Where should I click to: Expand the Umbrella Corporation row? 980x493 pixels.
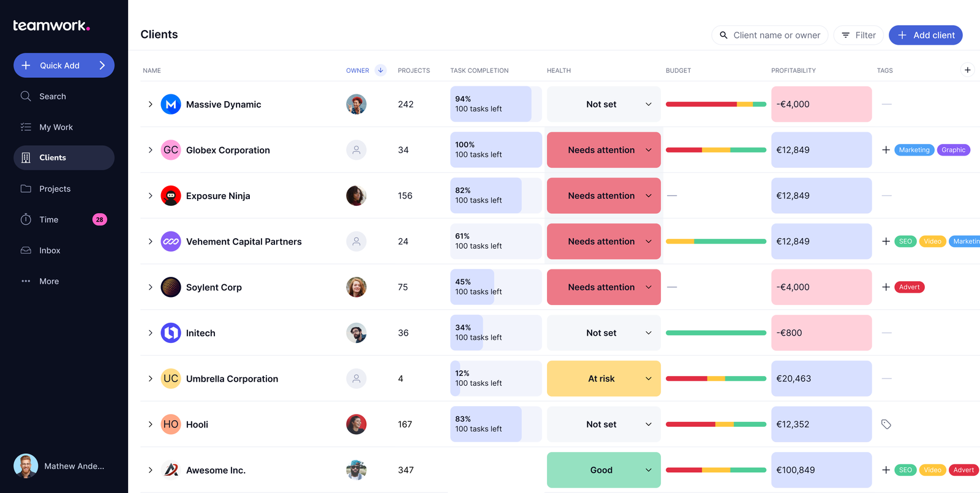[x=151, y=378]
